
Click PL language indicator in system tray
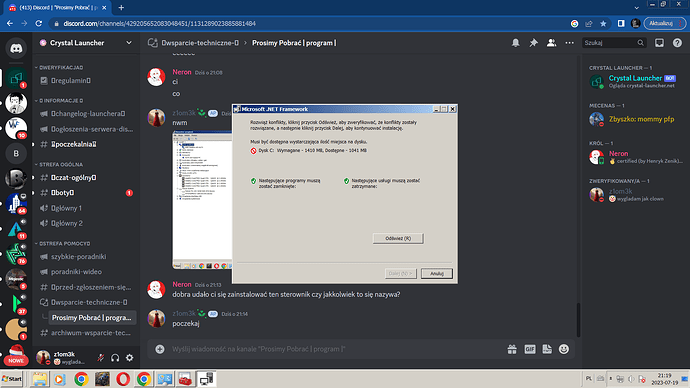coord(589,379)
